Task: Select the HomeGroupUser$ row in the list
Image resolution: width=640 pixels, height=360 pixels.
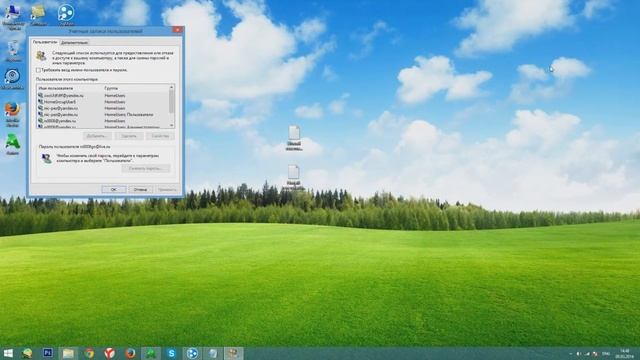Action: (x=103, y=102)
